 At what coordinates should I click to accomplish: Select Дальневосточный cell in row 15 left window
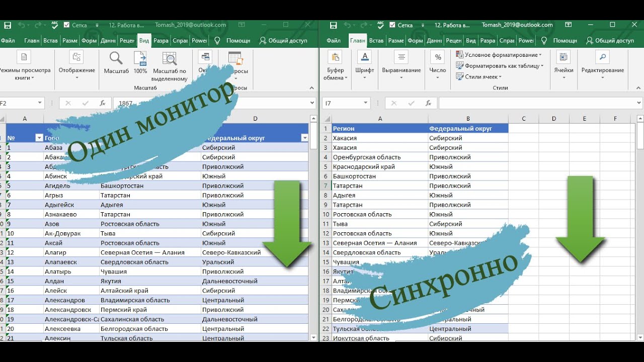[254, 281]
